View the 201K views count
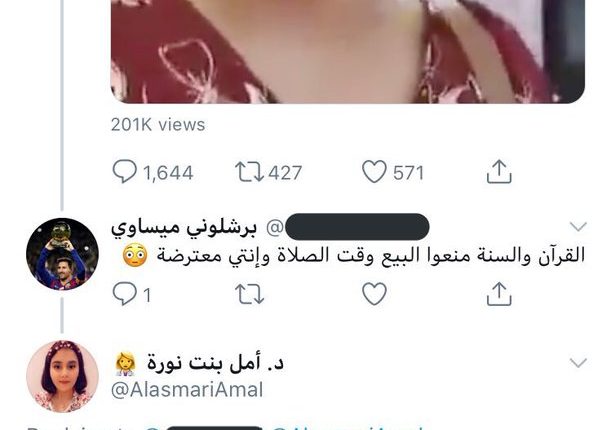This screenshot has height=430, width=611. pos(158,125)
